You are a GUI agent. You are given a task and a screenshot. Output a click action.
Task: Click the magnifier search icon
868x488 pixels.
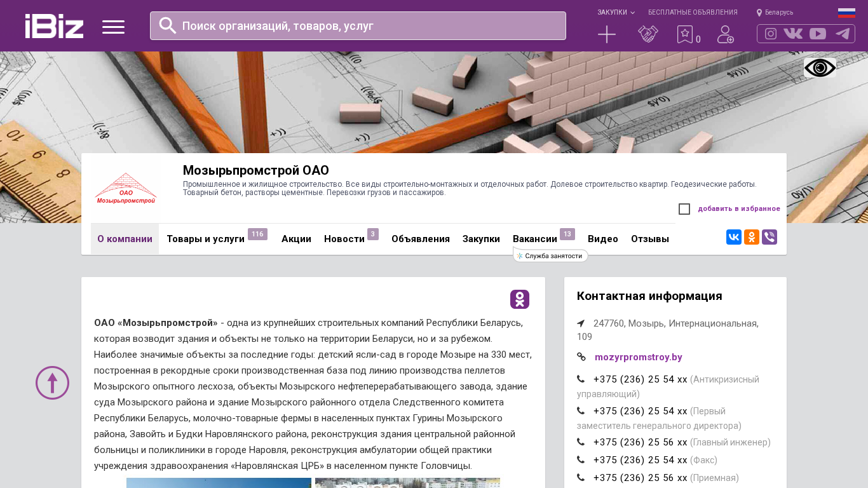pos(168,25)
